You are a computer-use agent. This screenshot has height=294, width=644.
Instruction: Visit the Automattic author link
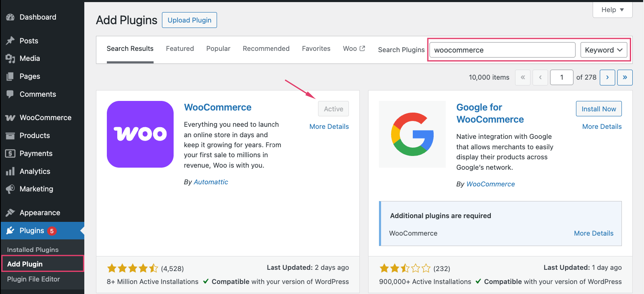point(211,182)
